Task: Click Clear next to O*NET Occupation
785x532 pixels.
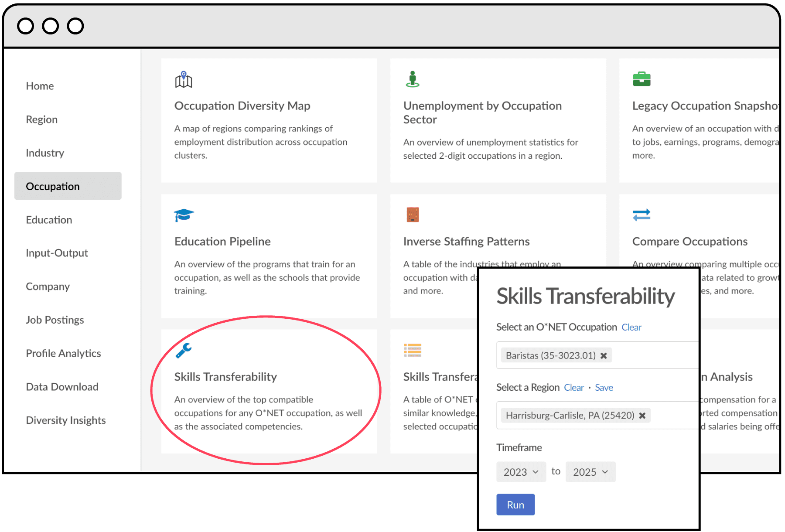Action: [x=631, y=327]
